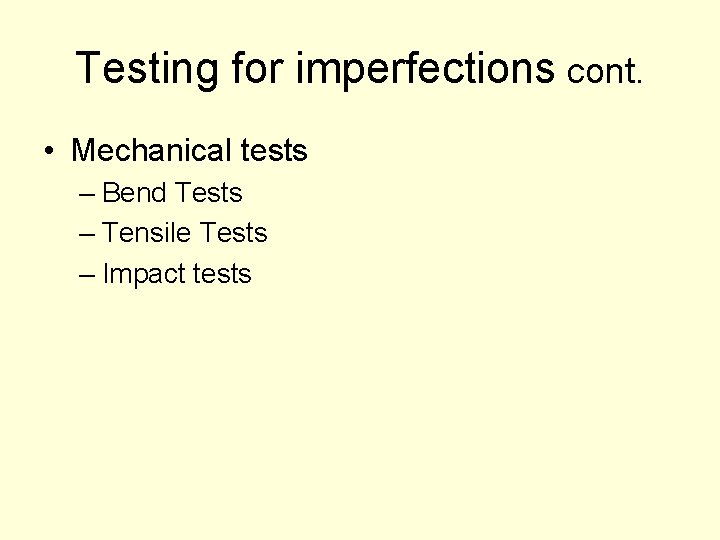Image resolution: width=720 pixels, height=540 pixels.
Task: Place cursor at end of "Bend Tests" line
Action: 244,192
